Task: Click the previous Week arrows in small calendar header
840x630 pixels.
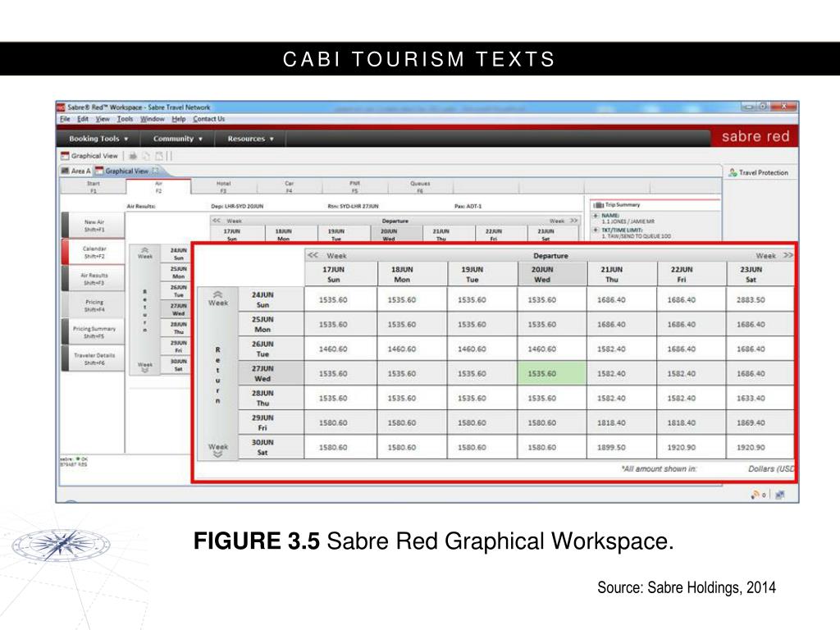Action: 217,221
